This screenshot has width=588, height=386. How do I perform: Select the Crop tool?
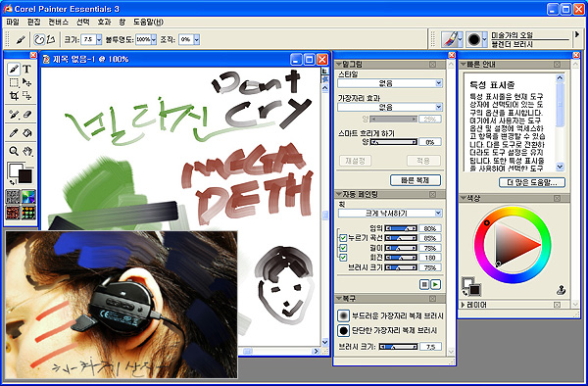pos(14,96)
